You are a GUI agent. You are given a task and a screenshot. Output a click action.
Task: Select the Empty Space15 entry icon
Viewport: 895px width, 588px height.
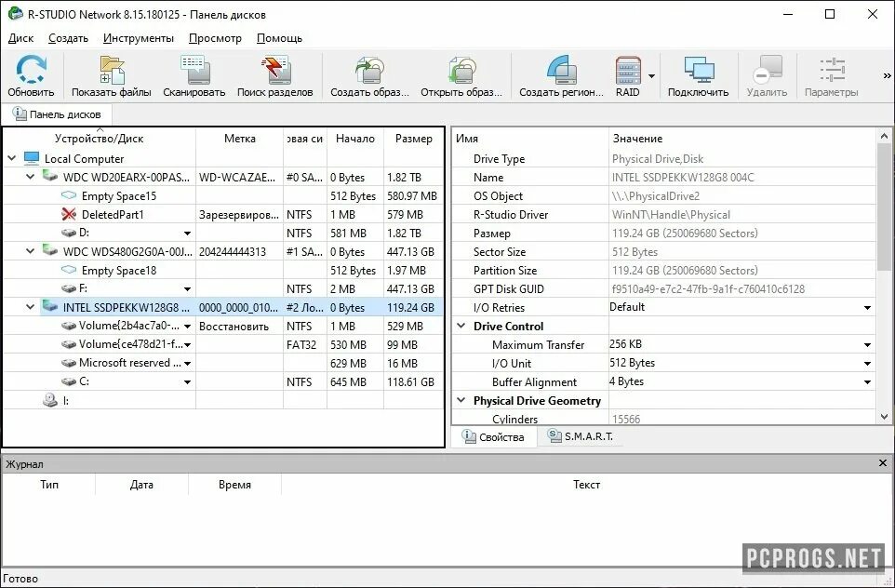pyautogui.click(x=69, y=195)
